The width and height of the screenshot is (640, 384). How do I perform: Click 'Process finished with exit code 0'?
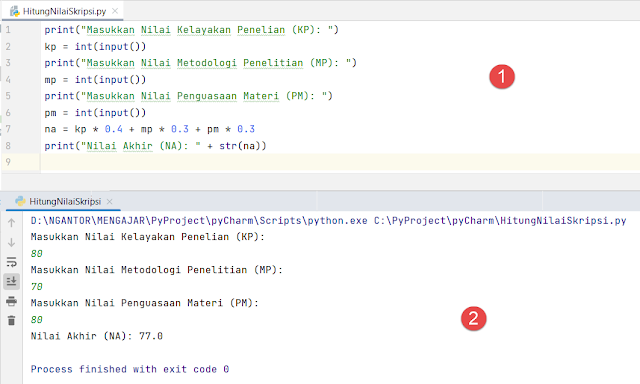point(130,369)
